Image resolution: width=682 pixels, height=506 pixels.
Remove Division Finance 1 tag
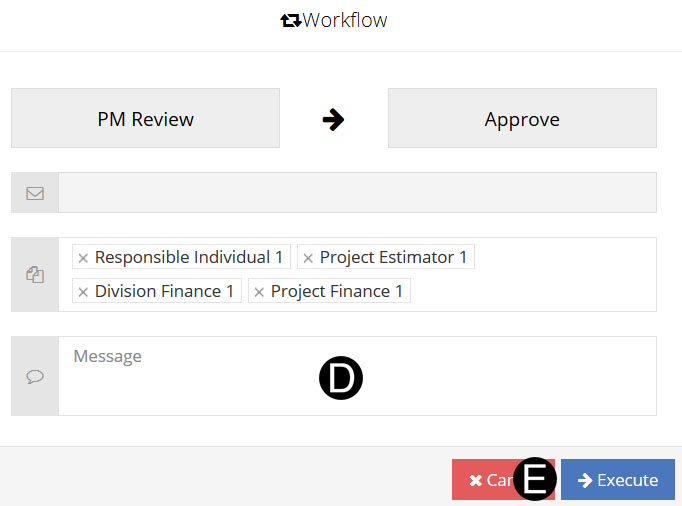point(83,292)
